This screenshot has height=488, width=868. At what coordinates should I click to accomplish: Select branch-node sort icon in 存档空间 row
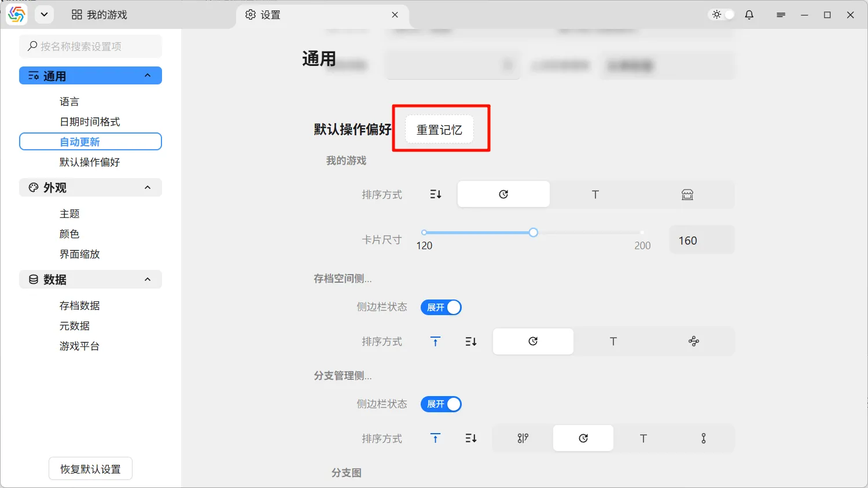(x=694, y=342)
